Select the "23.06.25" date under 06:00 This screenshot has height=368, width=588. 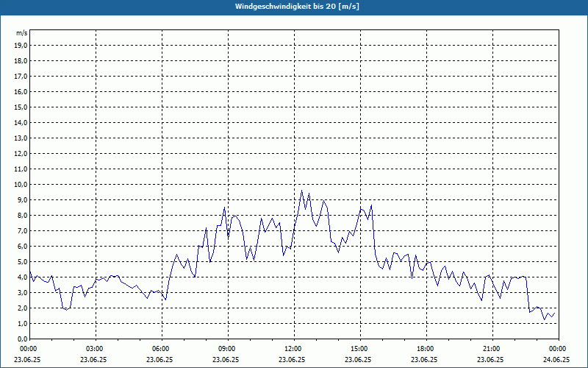tap(159, 359)
